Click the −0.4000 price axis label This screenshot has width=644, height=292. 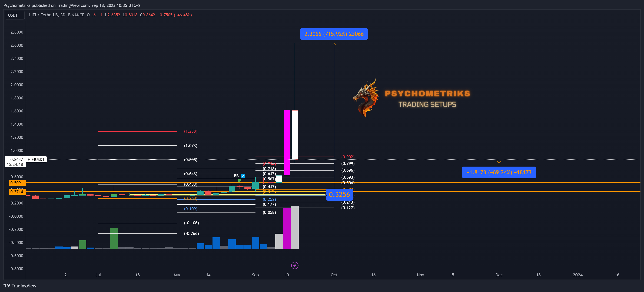(16, 242)
